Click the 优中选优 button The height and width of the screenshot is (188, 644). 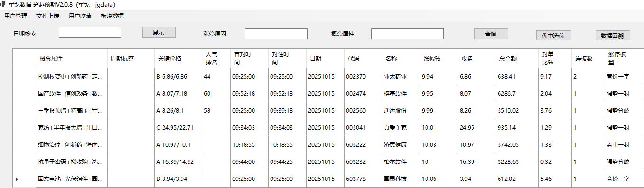coord(553,36)
